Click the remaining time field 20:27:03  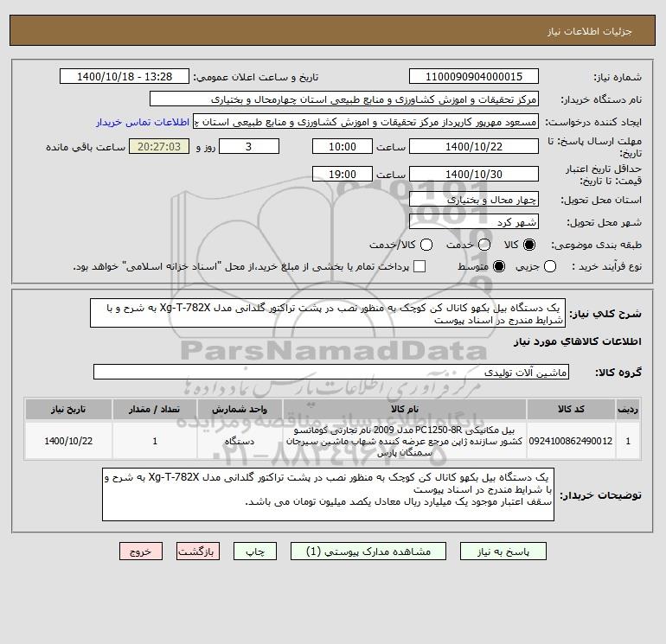coord(159,146)
